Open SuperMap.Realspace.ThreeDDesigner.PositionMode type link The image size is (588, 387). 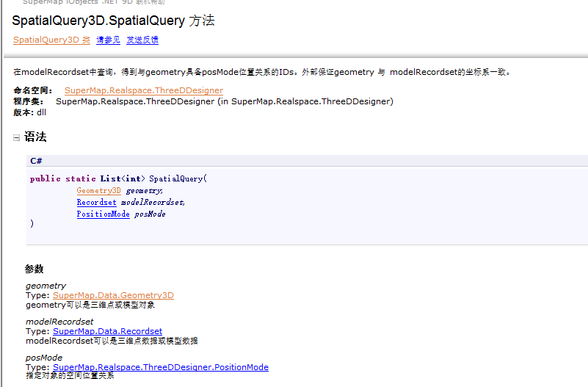tap(161, 367)
